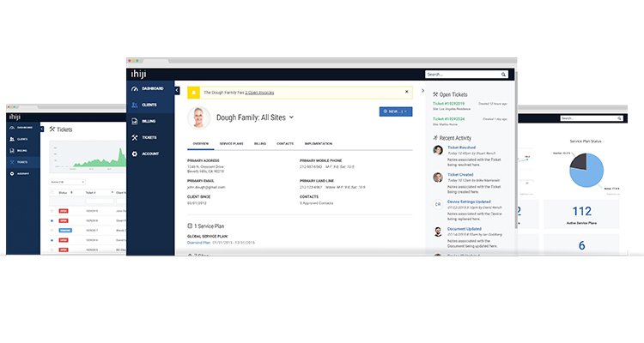Viewport: 644px width, 343px height.
Task: Dismiss the open invoices alert banner
Action: coord(407,92)
